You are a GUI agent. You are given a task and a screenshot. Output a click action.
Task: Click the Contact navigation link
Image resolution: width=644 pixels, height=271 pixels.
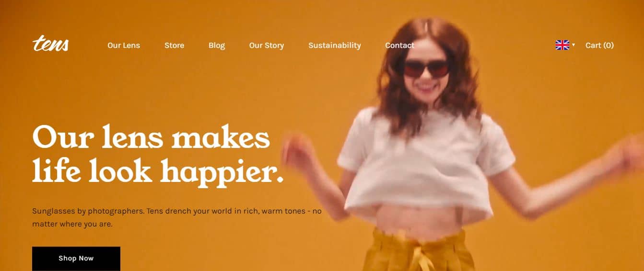(399, 45)
